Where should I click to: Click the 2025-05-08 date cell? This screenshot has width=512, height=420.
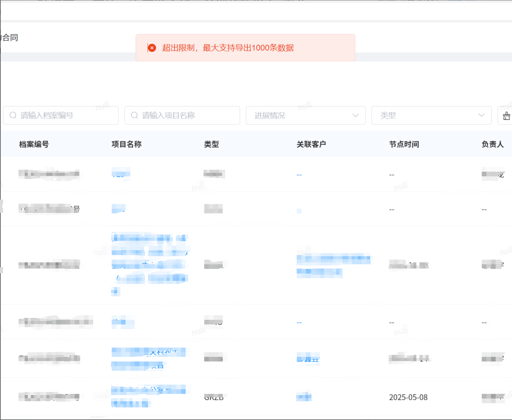click(x=408, y=397)
